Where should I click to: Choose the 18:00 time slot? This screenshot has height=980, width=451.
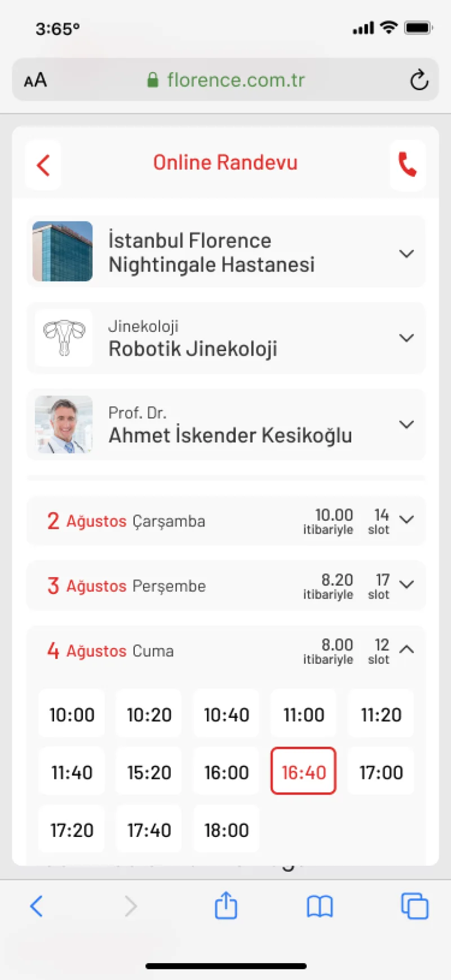click(x=226, y=830)
